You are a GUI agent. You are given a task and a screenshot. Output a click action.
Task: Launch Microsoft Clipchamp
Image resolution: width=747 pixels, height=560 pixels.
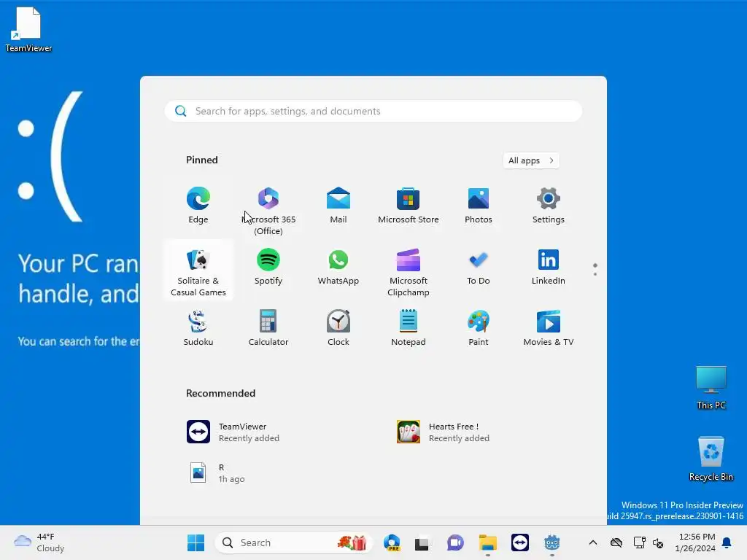pos(409,271)
